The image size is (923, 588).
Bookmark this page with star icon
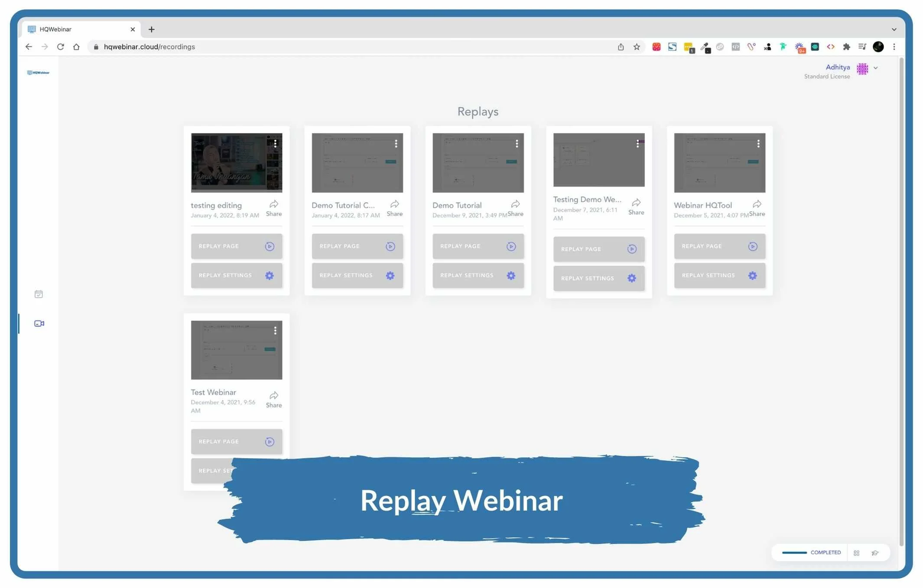click(x=637, y=47)
